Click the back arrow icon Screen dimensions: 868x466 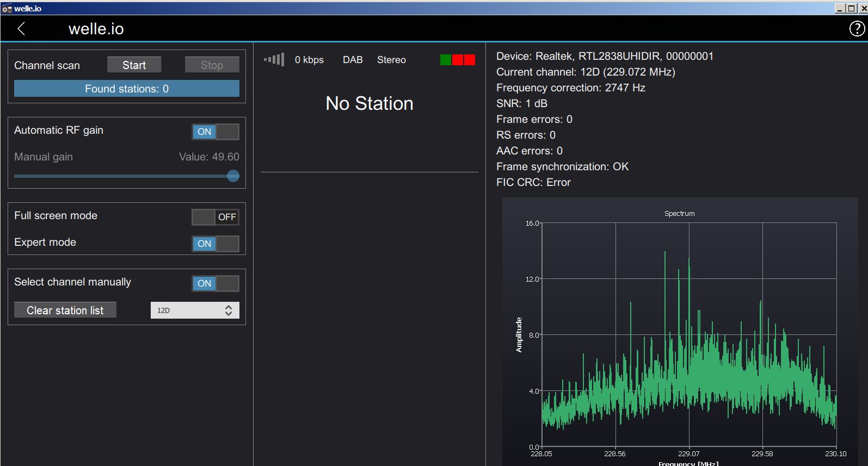21,29
